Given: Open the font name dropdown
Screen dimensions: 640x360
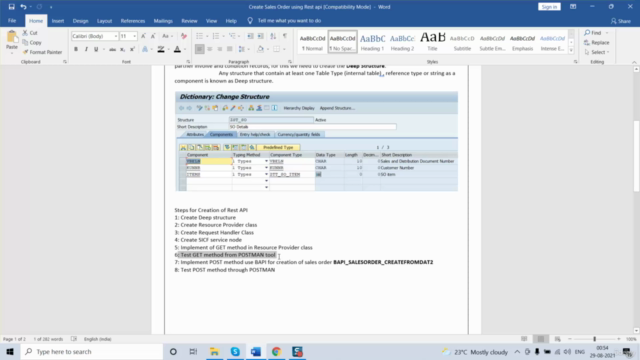Looking at the screenshot, I should (x=116, y=36).
